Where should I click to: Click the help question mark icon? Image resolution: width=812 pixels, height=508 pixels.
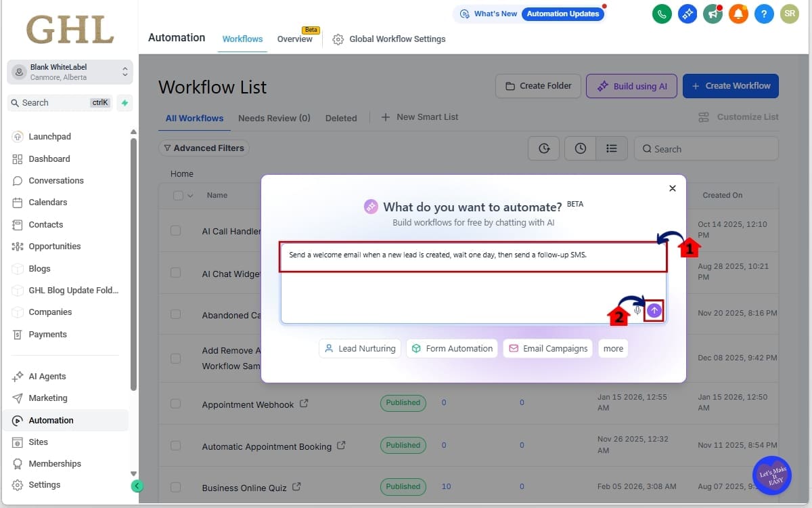(x=764, y=14)
